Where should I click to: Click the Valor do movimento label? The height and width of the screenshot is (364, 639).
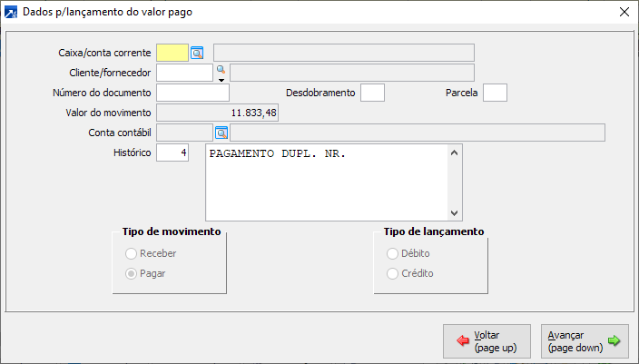[108, 113]
